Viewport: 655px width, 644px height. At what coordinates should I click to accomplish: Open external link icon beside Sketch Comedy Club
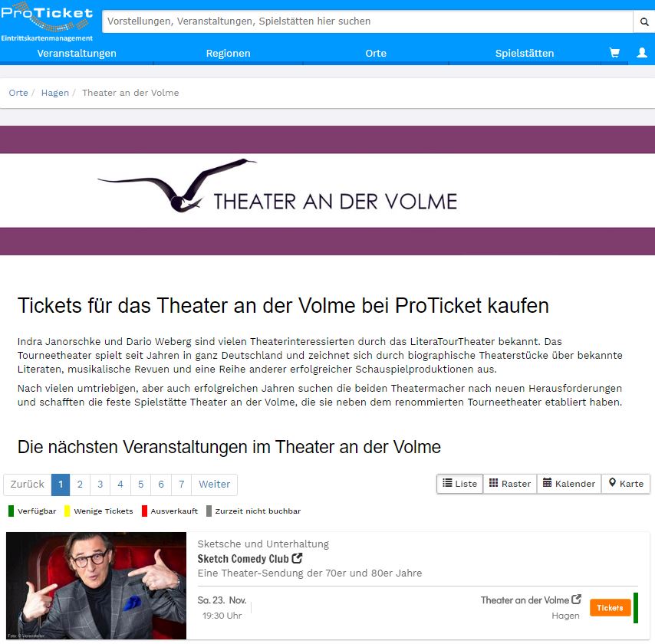[297, 558]
